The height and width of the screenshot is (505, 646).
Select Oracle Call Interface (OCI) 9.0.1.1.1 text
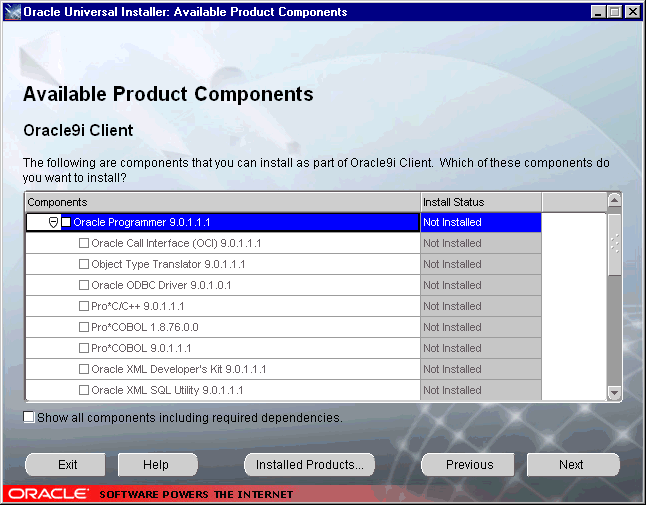click(x=176, y=243)
